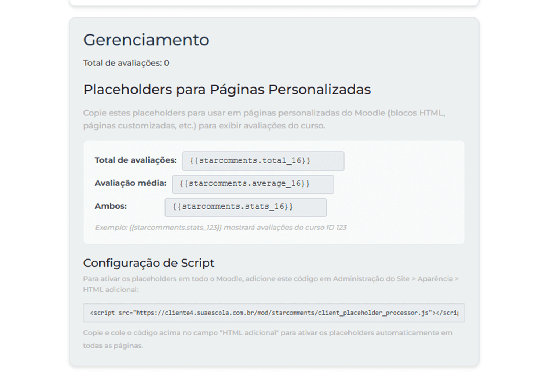
Task: Click the "HTML adicional:" text above the script field
Action: 111,290
